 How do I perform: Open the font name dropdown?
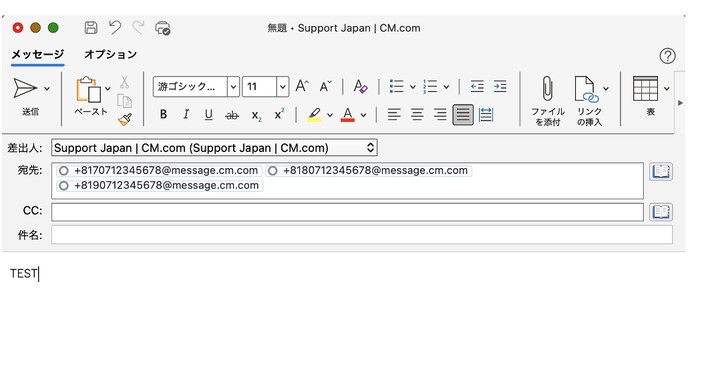point(233,87)
